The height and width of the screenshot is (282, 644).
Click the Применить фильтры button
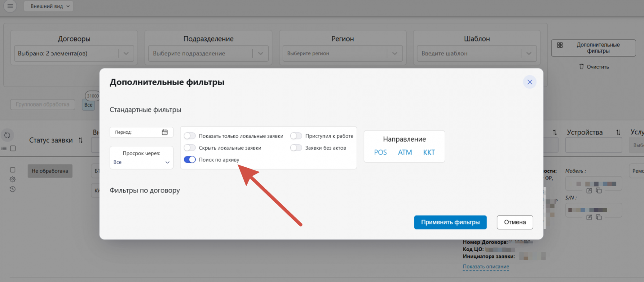[450, 223]
